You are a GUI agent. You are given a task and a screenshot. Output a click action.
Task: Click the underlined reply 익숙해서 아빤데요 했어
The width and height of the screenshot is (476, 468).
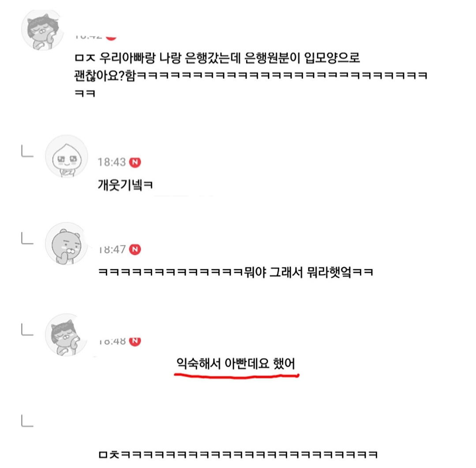[x=236, y=363]
